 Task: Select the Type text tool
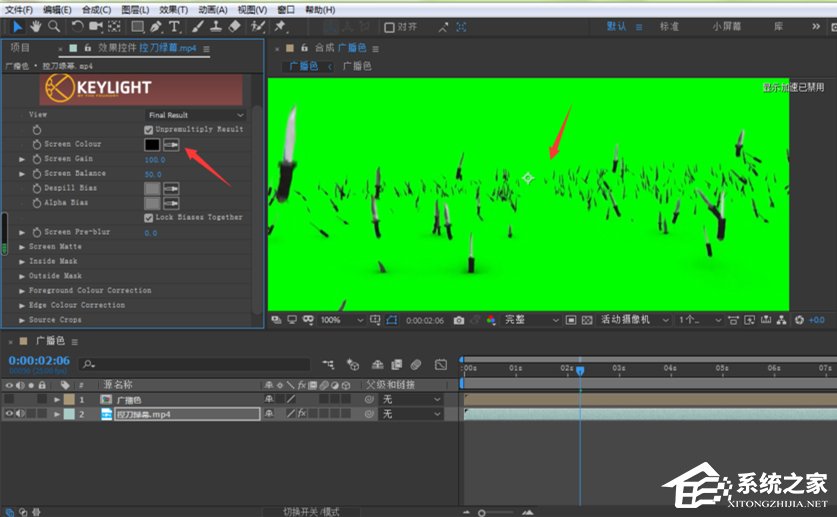174,26
